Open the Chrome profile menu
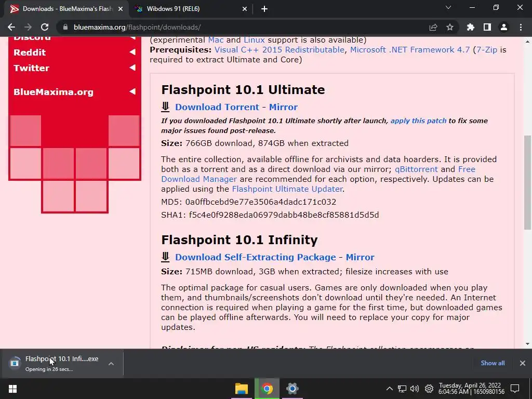 [x=504, y=27]
